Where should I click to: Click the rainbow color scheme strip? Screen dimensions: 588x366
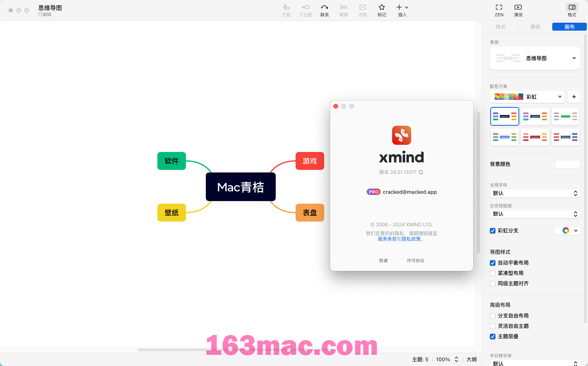(x=509, y=97)
